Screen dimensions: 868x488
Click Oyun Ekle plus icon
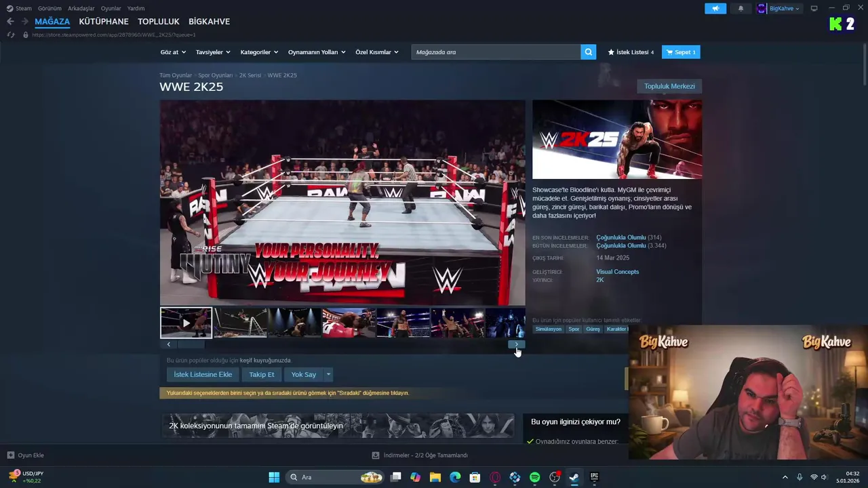(11, 455)
